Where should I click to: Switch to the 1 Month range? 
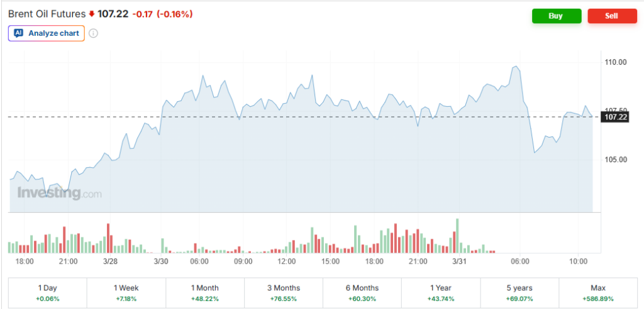(x=204, y=293)
